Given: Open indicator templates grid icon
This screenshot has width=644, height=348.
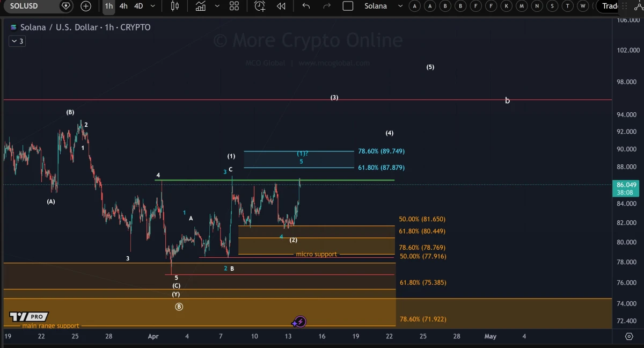Looking at the screenshot, I should tap(234, 6).
